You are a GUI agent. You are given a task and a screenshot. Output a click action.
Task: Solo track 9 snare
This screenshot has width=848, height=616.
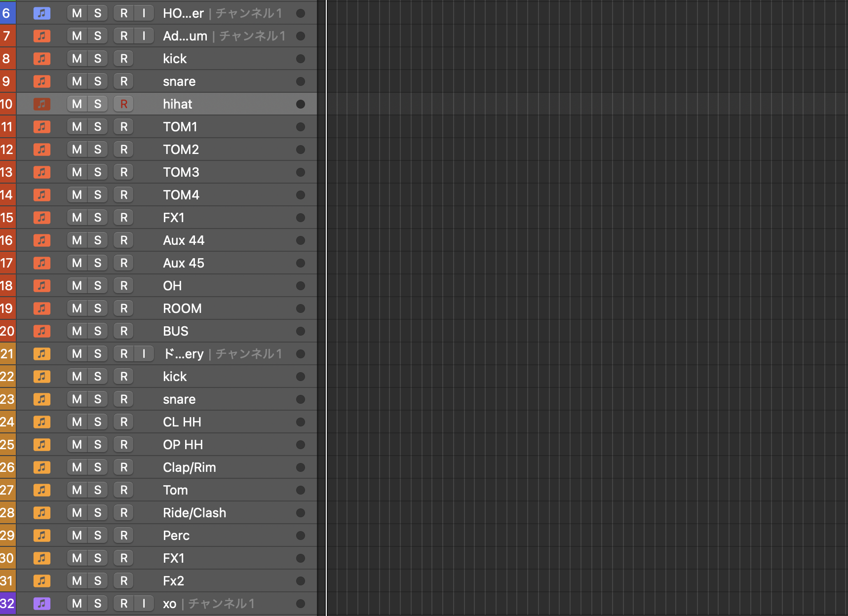[x=98, y=81]
